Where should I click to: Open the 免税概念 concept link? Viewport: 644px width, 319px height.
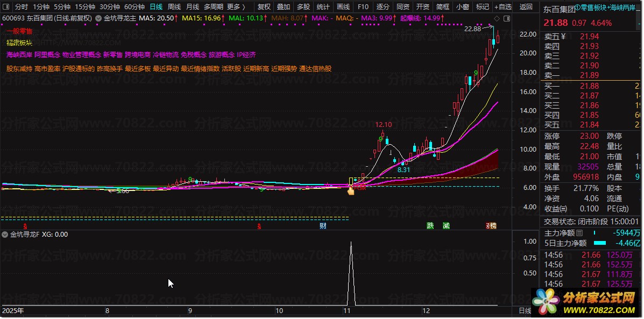[194, 55]
